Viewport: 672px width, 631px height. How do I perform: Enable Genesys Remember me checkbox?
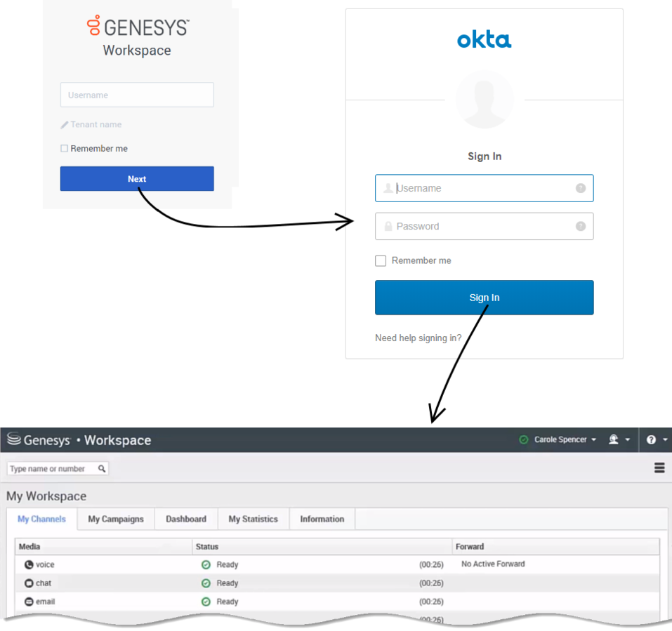[65, 149]
